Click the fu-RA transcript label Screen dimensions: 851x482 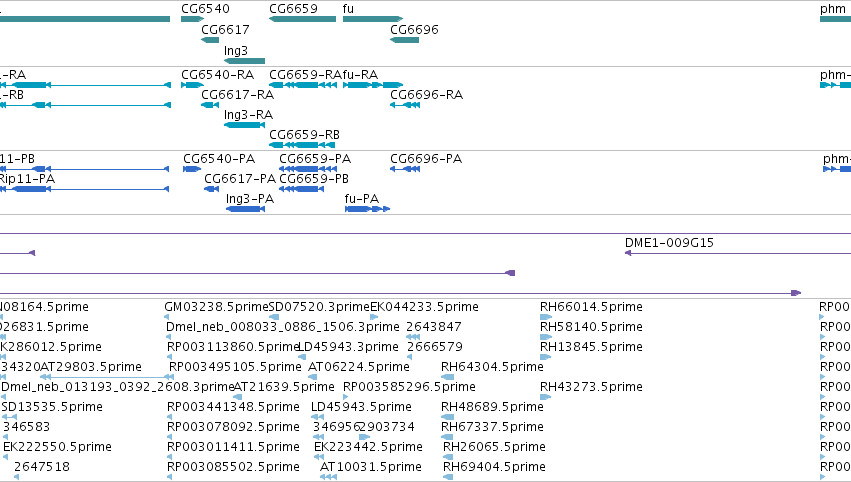coord(360,74)
